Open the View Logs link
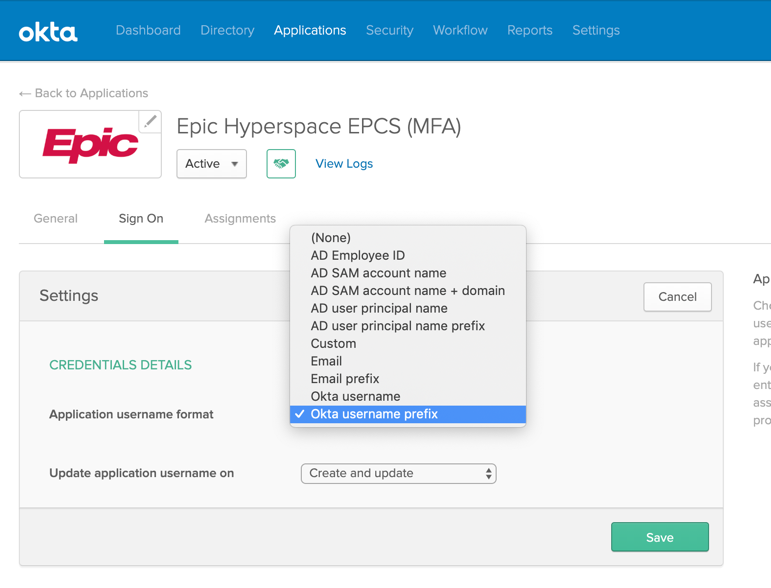This screenshot has width=771, height=588. 344,164
